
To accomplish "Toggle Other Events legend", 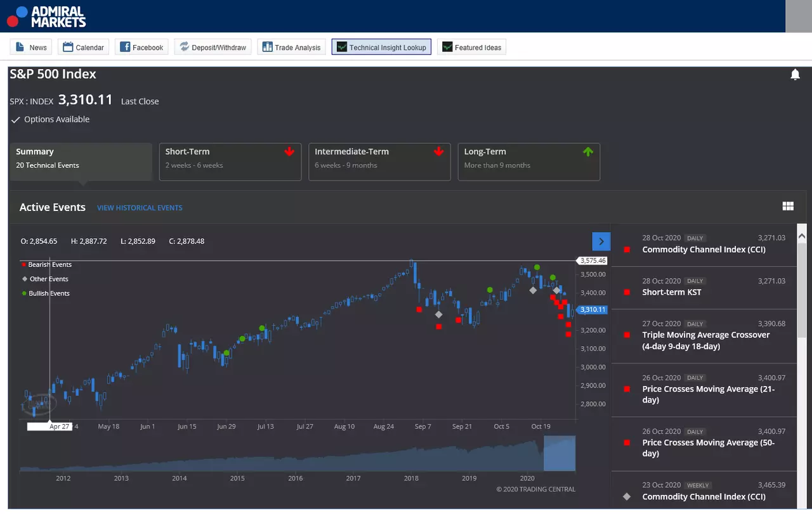I will tap(44, 279).
